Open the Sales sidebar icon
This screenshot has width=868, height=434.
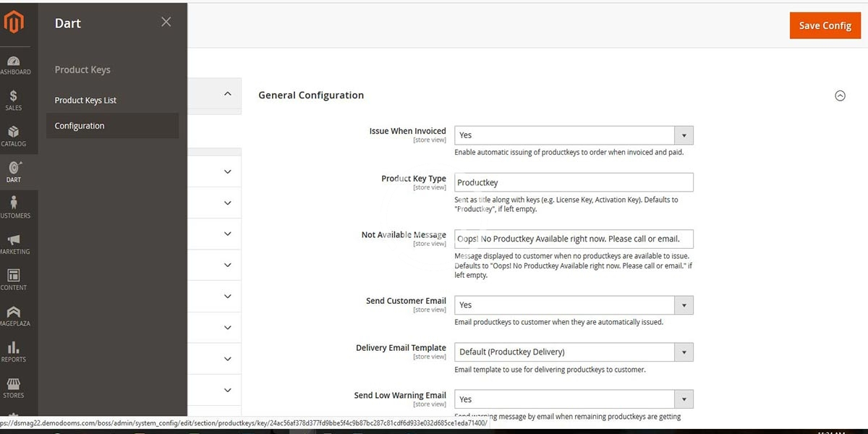[x=14, y=100]
